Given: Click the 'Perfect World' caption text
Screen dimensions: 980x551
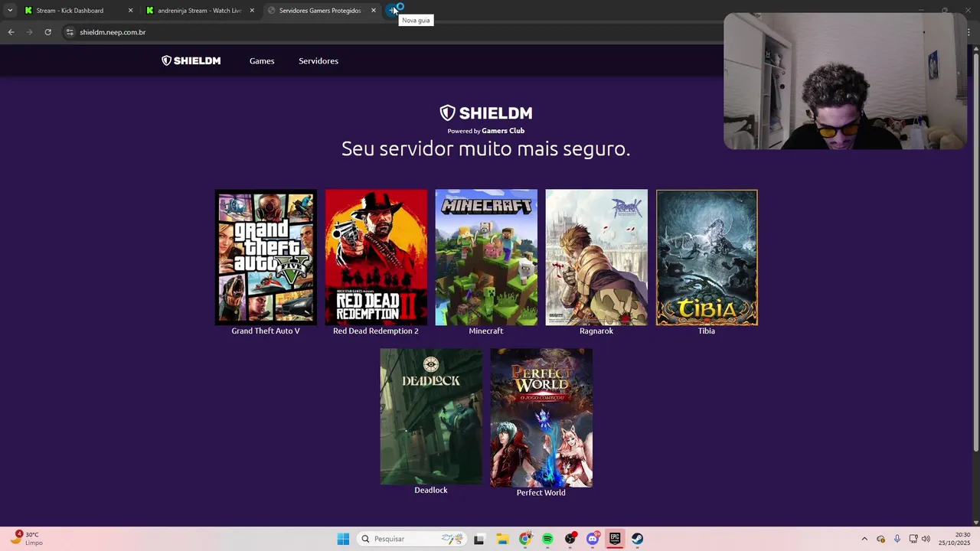Looking at the screenshot, I should (x=541, y=493).
